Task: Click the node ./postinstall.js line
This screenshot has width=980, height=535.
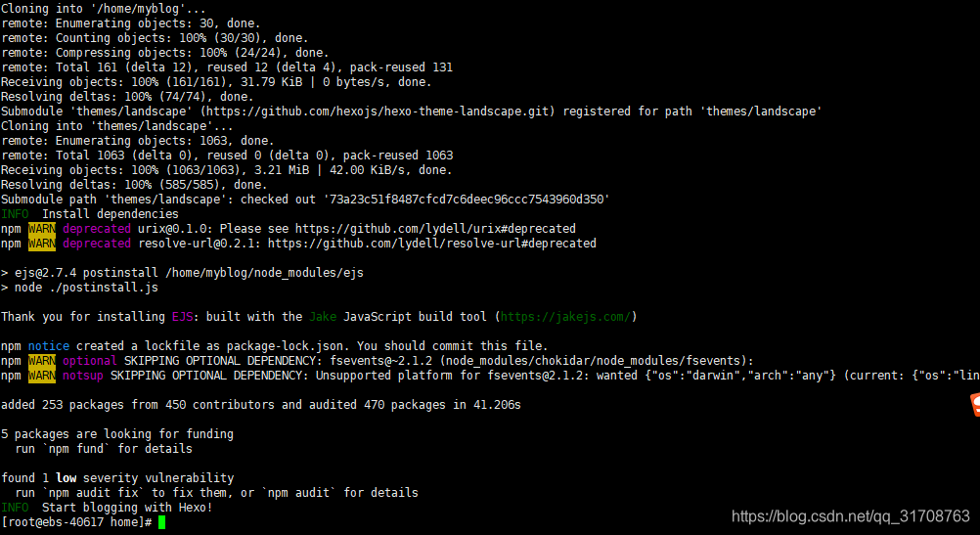Action: (79, 288)
